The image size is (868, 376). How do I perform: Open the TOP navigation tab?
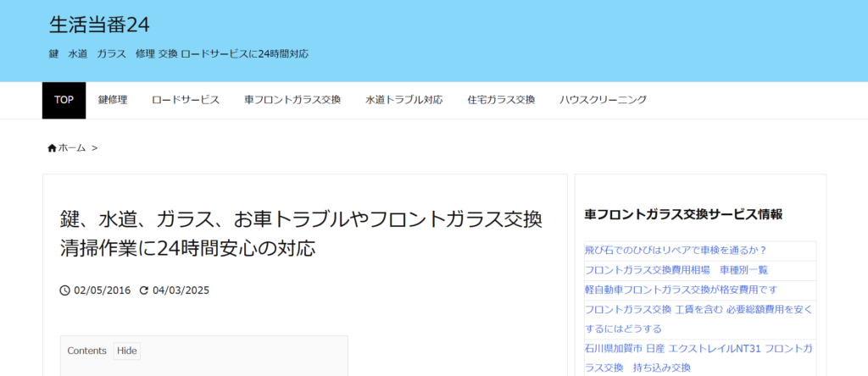click(x=64, y=100)
